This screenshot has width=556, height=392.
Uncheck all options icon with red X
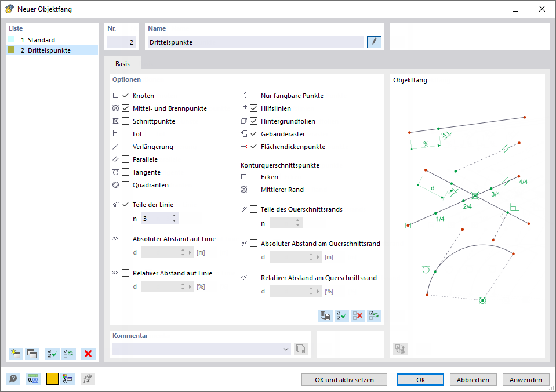[x=358, y=315]
